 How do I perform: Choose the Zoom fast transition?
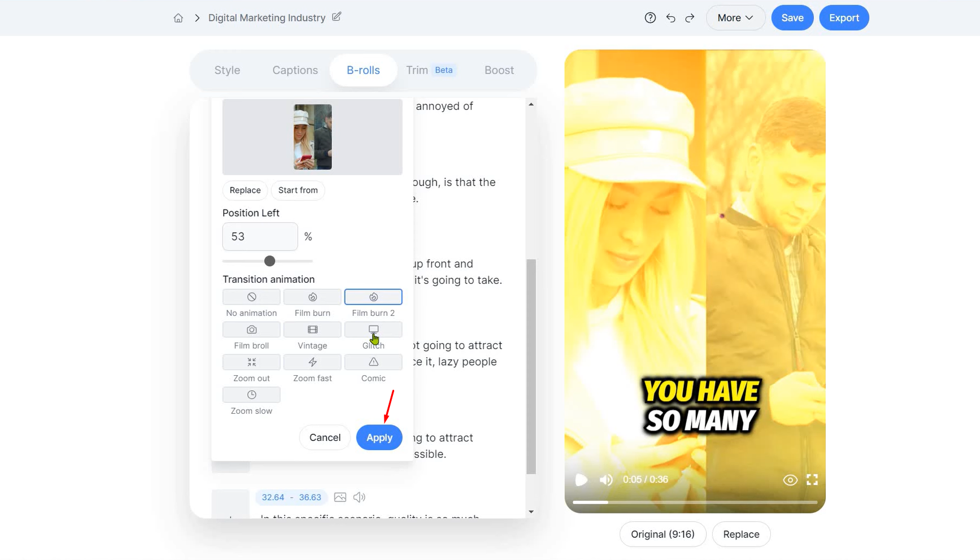click(312, 362)
